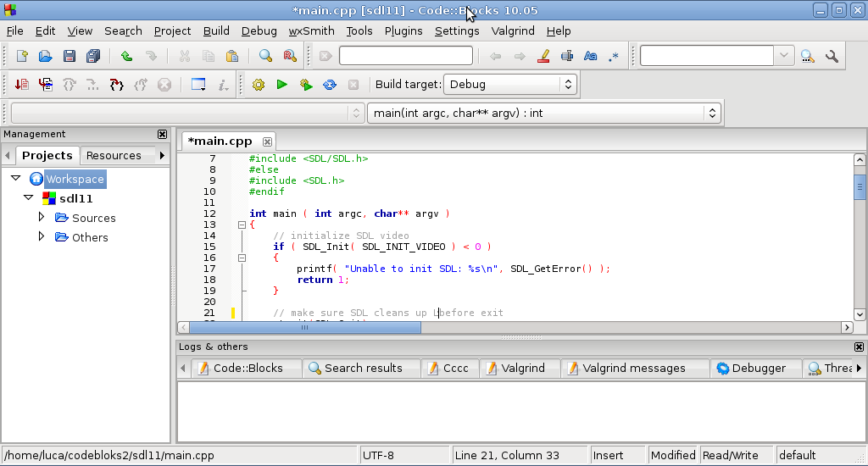
Task: Toggle the regex search option
Action: 614,56
